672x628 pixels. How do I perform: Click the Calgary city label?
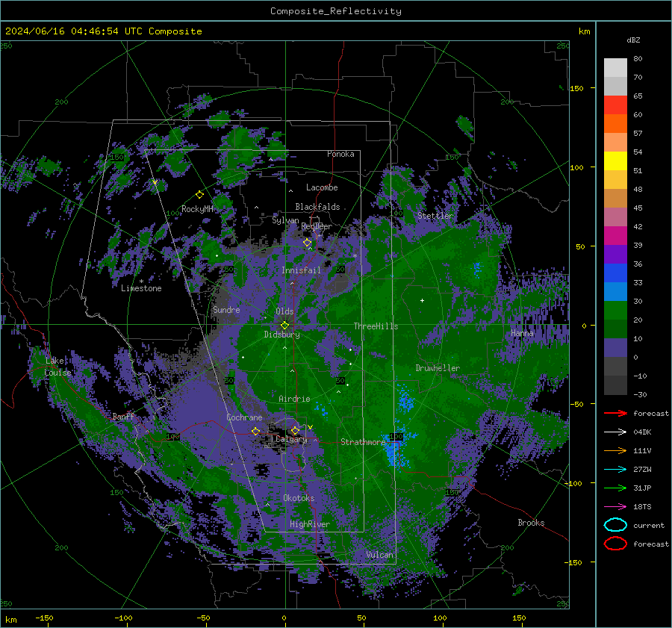click(291, 439)
